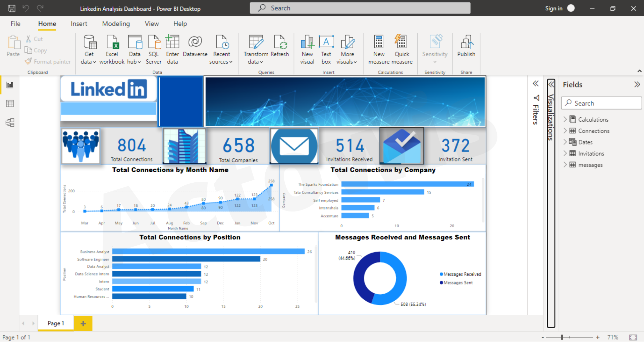Click the Company chart's vertical scrollbar
The height and width of the screenshot is (362, 644).
(483, 200)
